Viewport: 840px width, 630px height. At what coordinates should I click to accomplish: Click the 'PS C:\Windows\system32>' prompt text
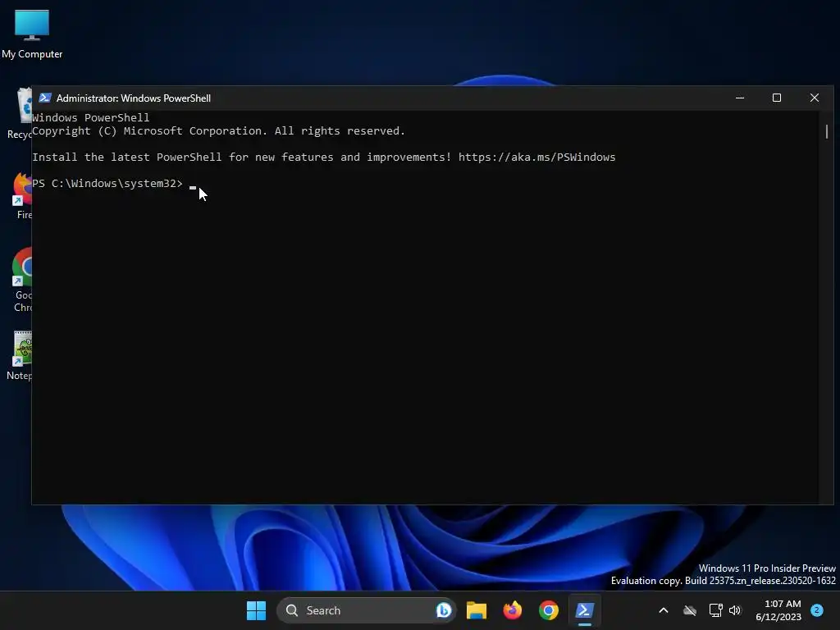tap(107, 183)
